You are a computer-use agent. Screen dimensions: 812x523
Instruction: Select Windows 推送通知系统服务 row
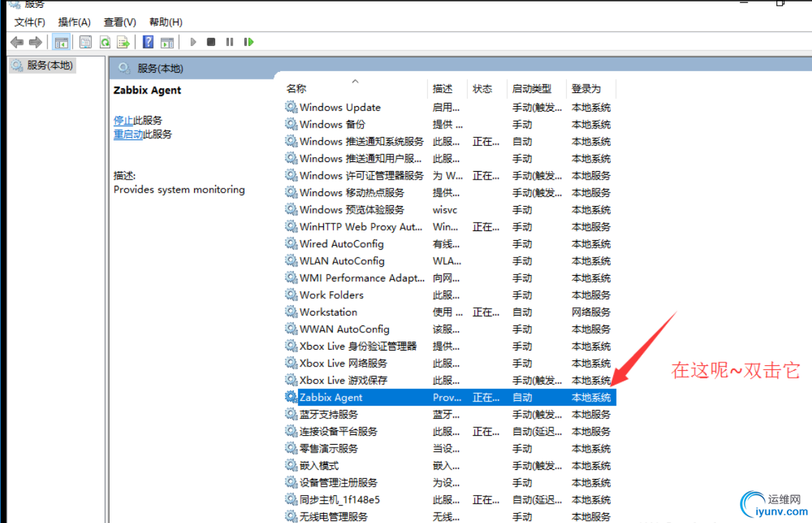(x=450, y=141)
